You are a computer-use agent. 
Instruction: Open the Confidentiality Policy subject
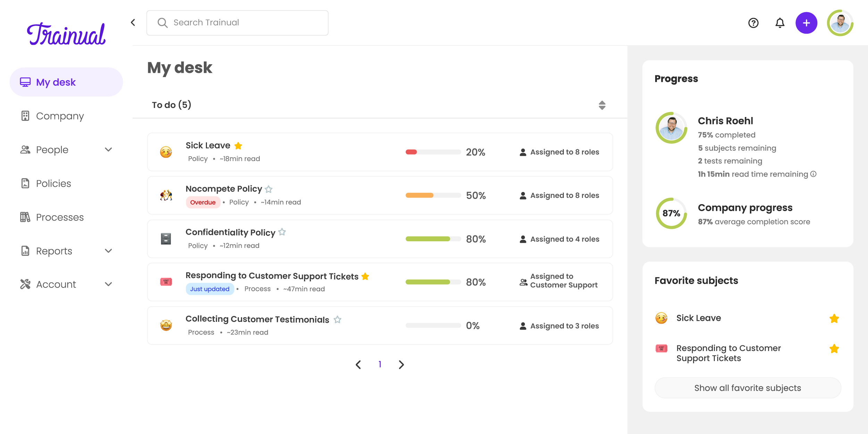(230, 232)
